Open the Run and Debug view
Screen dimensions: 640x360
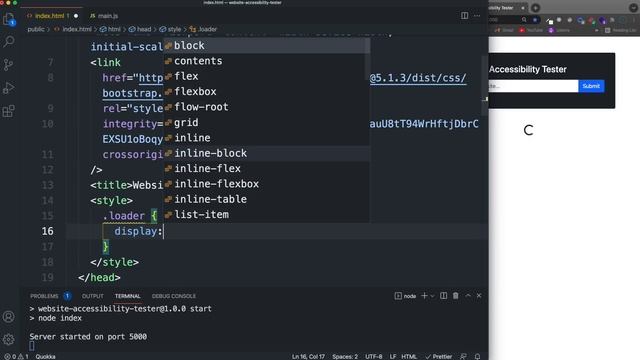pos(9,88)
